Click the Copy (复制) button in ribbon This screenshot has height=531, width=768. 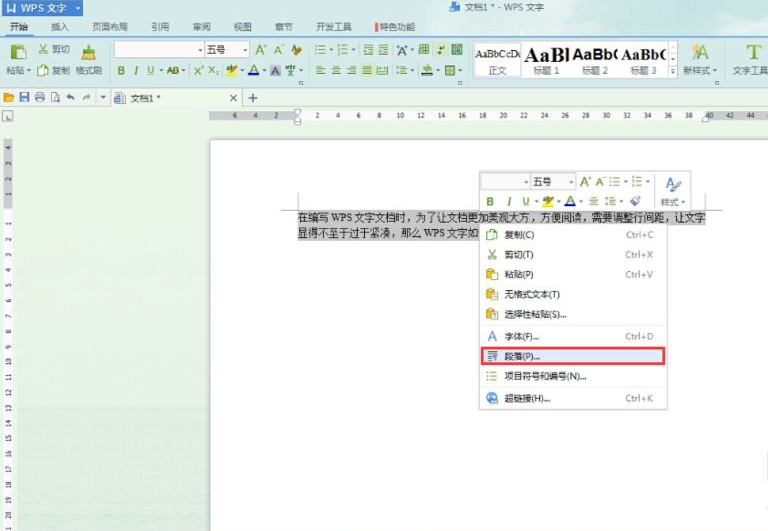point(54,71)
